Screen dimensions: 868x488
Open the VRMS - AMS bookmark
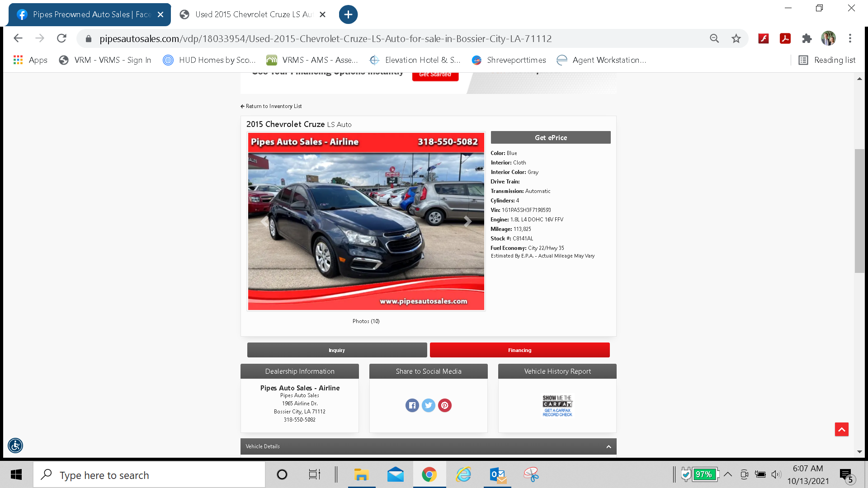click(312, 60)
